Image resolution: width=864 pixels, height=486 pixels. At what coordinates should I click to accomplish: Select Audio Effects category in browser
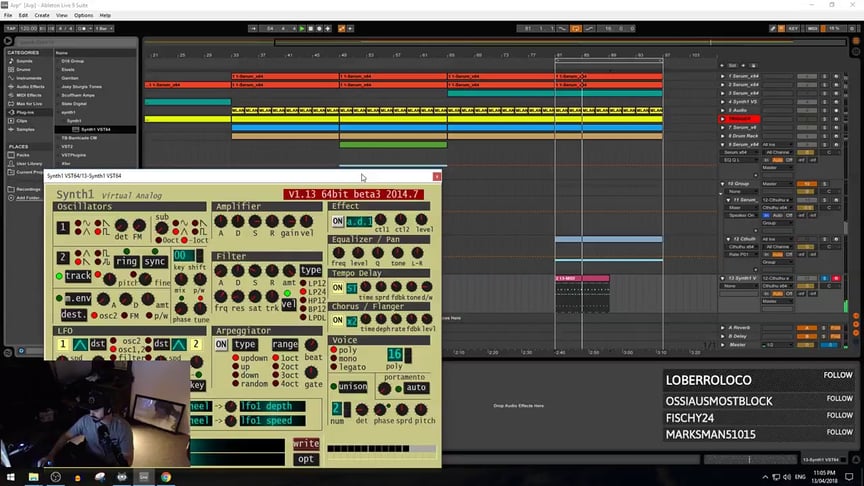click(30, 87)
